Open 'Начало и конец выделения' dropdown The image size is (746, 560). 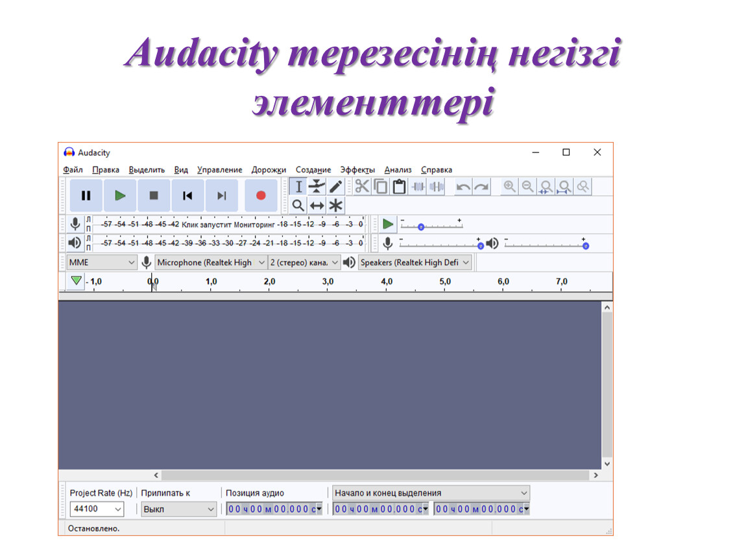pyautogui.click(x=431, y=493)
